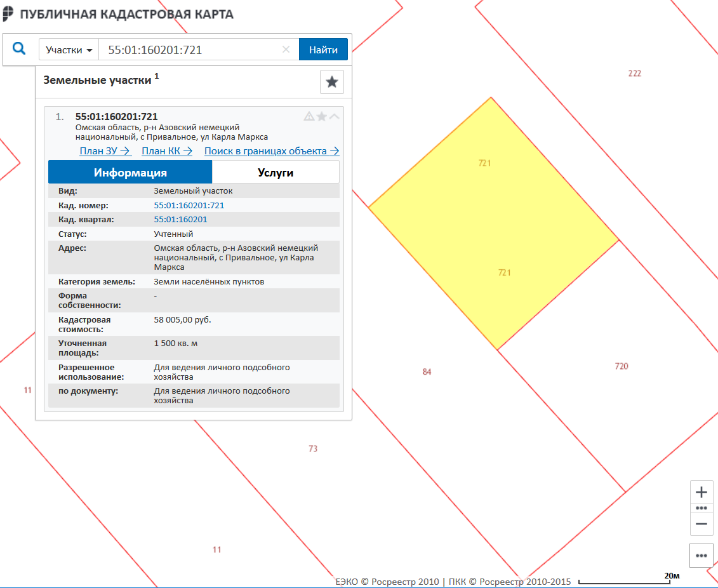Open the План ЗУ link
The height and width of the screenshot is (588, 718).
[105, 151]
